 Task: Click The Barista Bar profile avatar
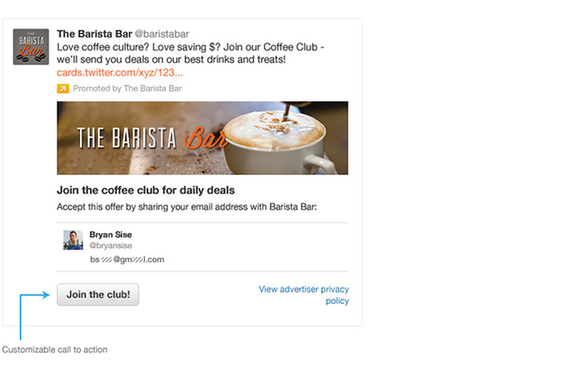[x=31, y=46]
